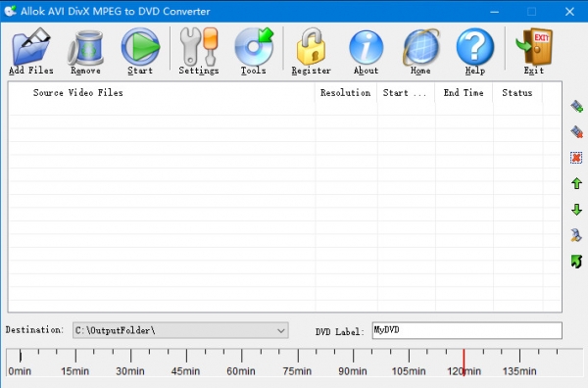This screenshot has height=388, width=588.
Task: Click the 60min mark on the timeline
Action: click(x=241, y=371)
